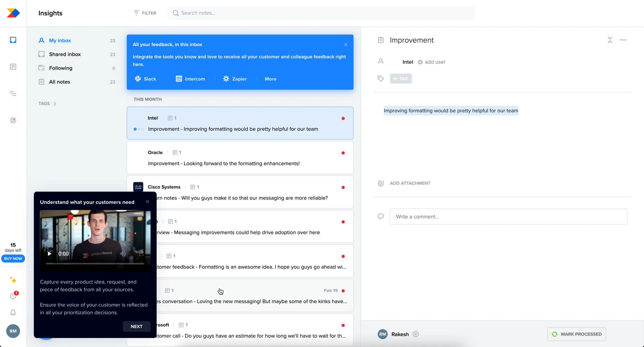Open the Portal compass icon in sidebar
The image size is (644, 347).
click(x=13, y=120)
